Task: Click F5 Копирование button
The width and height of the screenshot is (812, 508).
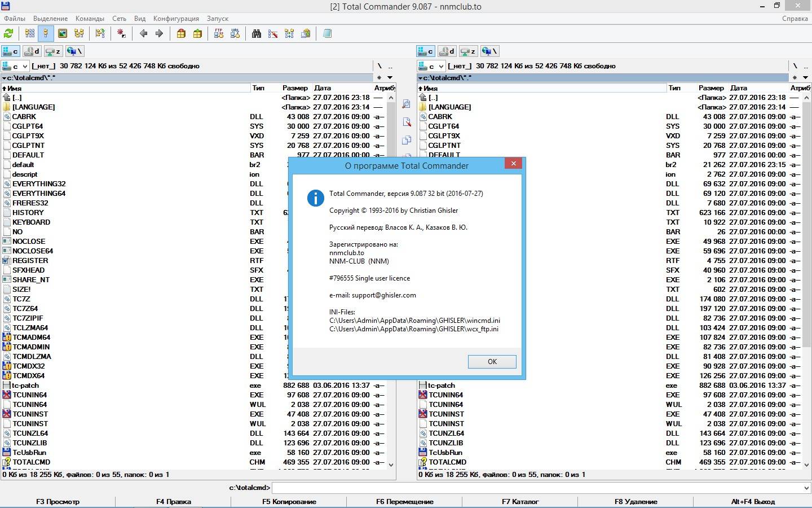Action: pyautogui.click(x=289, y=501)
